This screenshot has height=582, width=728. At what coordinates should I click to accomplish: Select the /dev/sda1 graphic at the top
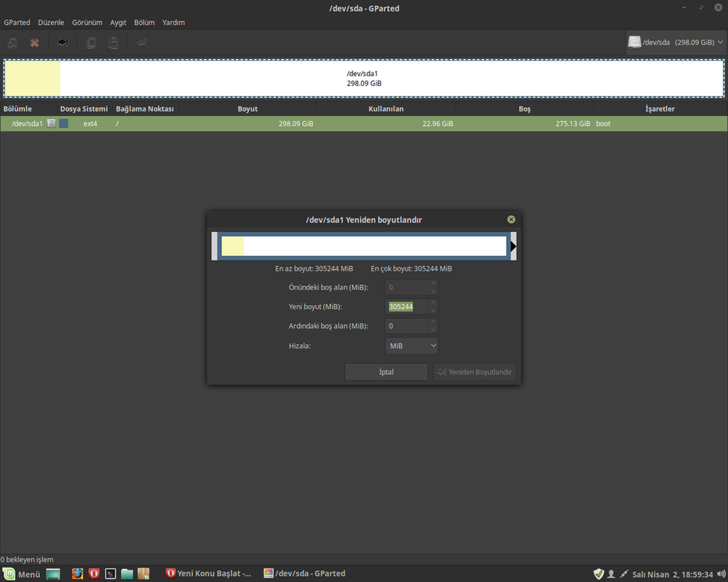tap(364, 79)
